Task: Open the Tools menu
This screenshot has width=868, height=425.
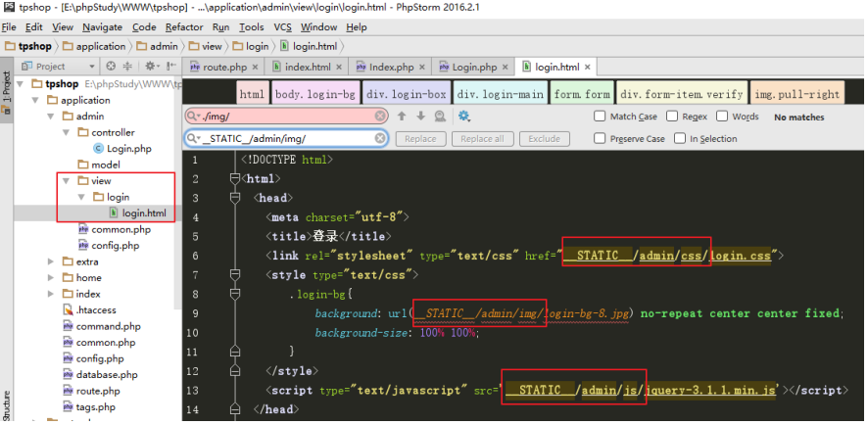Action: coord(252,27)
